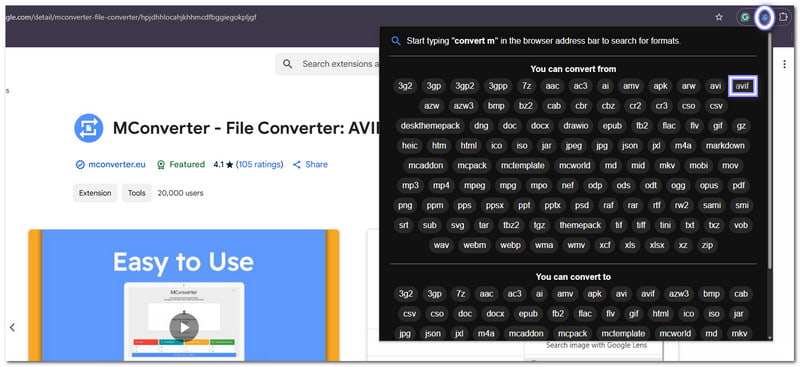This screenshot has height=367, width=800.
Task: Go to previous screenshot with left arrow
Action: click(x=12, y=327)
